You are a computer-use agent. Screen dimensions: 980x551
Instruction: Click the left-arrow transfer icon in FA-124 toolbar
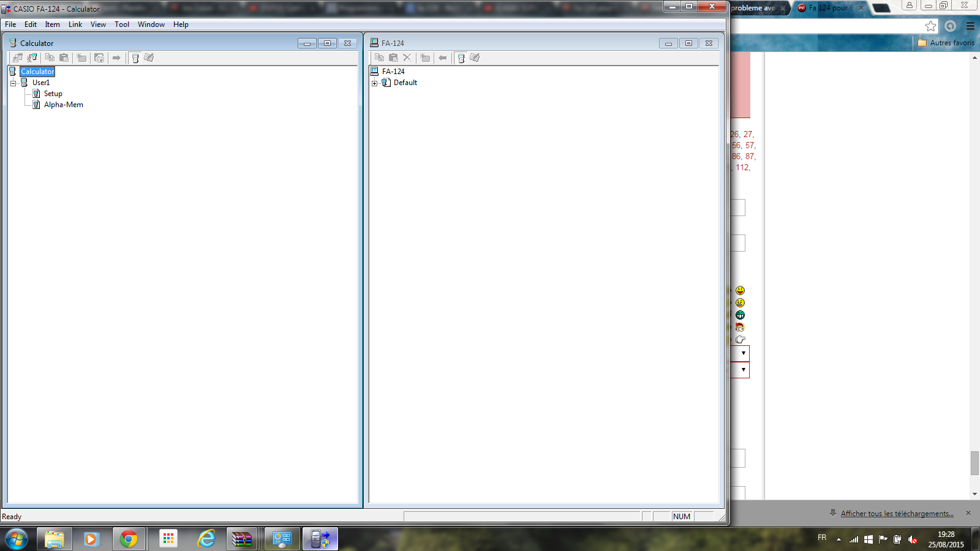tap(442, 58)
